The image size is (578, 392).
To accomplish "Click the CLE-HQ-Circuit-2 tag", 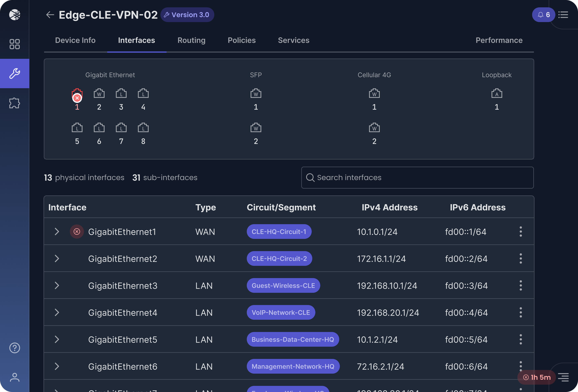I will (279, 258).
